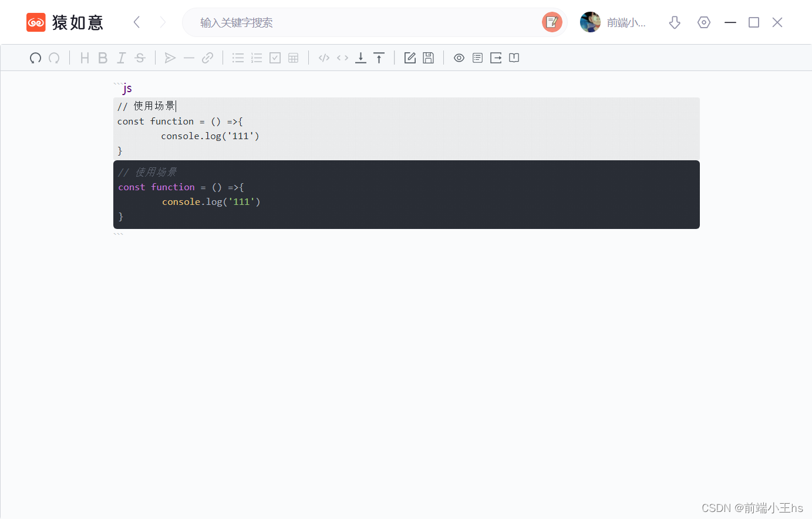Image resolution: width=812 pixels, height=519 pixels.
Task: Insert a horizontal rule line
Action: point(188,58)
